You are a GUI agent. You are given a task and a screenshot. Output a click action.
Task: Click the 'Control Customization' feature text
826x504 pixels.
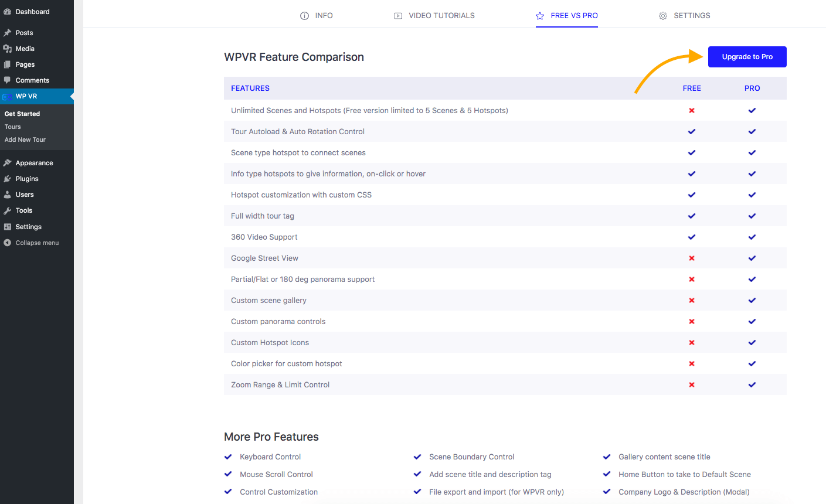coord(279,492)
